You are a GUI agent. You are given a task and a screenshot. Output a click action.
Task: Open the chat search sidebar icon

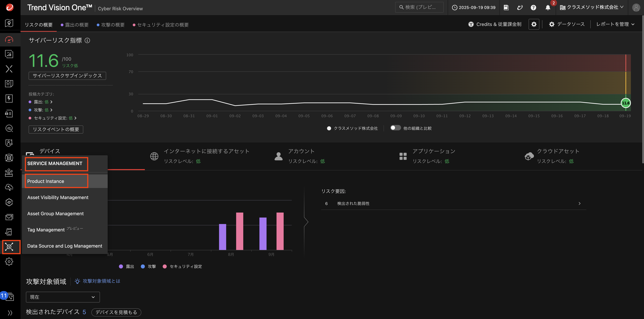click(x=9, y=128)
